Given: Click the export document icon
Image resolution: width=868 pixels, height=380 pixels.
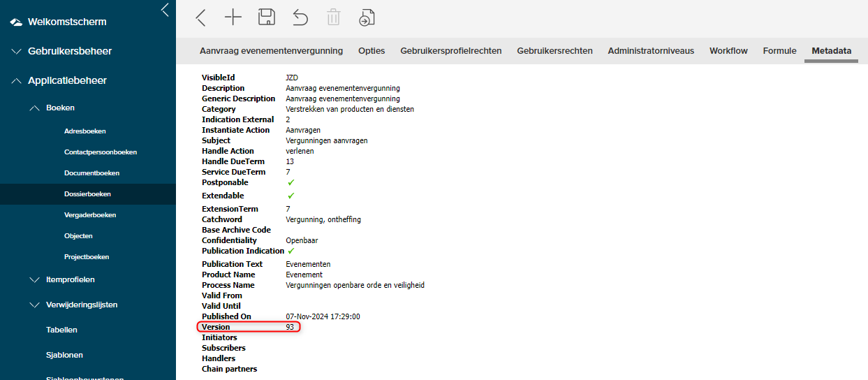Looking at the screenshot, I should [x=367, y=18].
